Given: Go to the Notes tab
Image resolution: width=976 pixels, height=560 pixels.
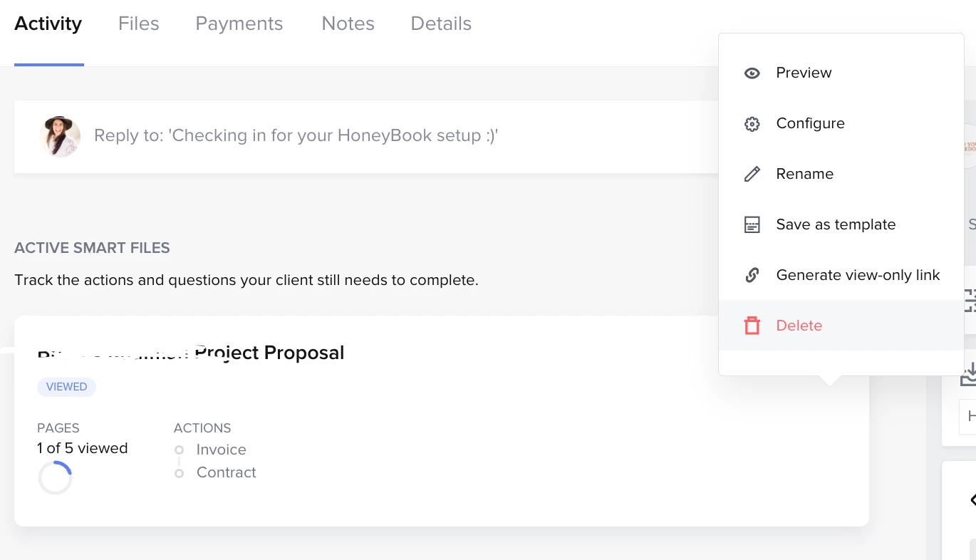Looking at the screenshot, I should [x=348, y=24].
